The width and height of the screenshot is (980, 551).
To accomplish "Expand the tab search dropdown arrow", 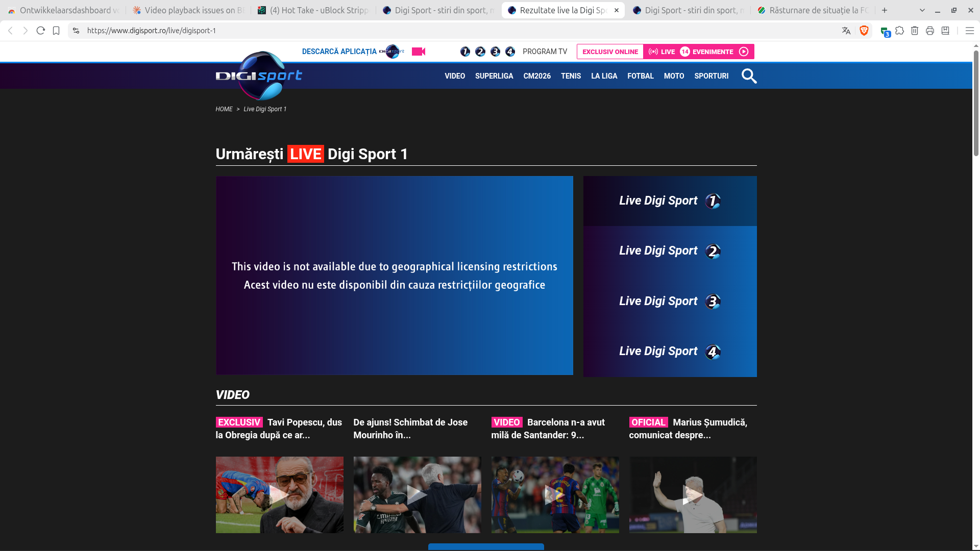I will (922, 10).
